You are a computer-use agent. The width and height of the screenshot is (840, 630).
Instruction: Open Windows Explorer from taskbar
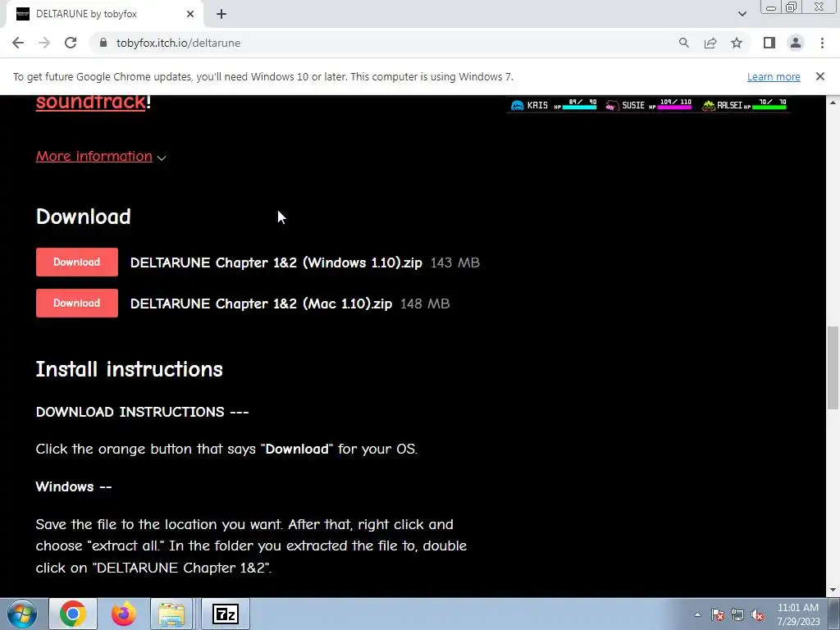tap(171, 614)
